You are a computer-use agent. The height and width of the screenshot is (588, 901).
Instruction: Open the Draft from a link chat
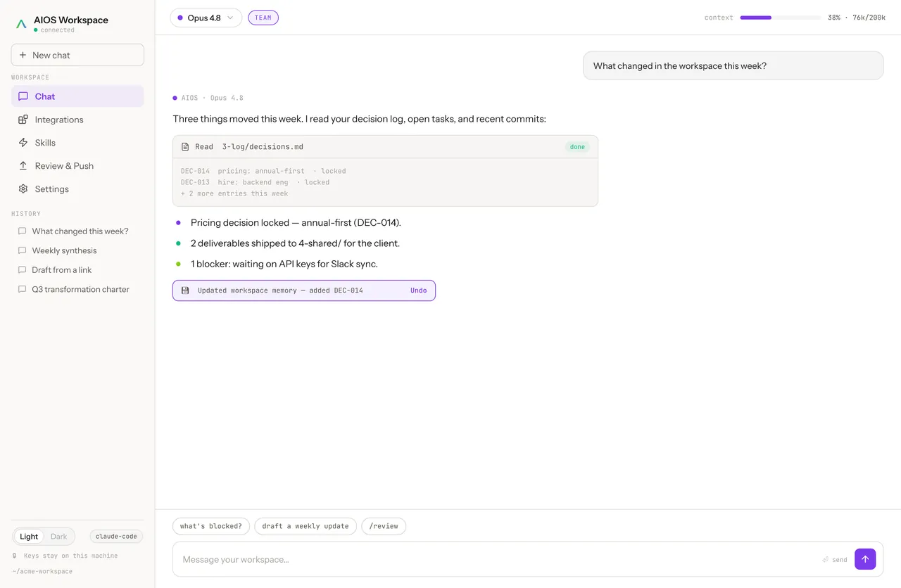(x=77, y=270)
